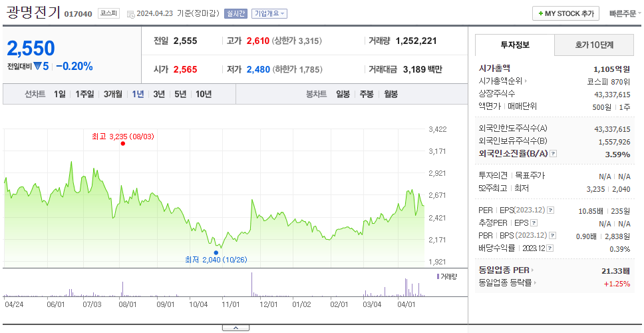This screenshot has height=333, width=644.
Task: Click the 거래량 legend marker on volume chart
Action: pyautogui.click(x=438, y=276)
